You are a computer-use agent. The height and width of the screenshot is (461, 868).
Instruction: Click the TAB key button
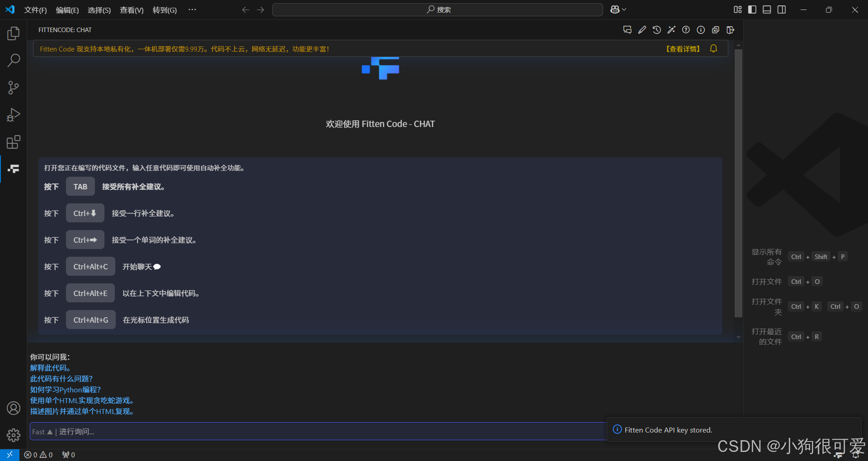(x=80, y=187)
